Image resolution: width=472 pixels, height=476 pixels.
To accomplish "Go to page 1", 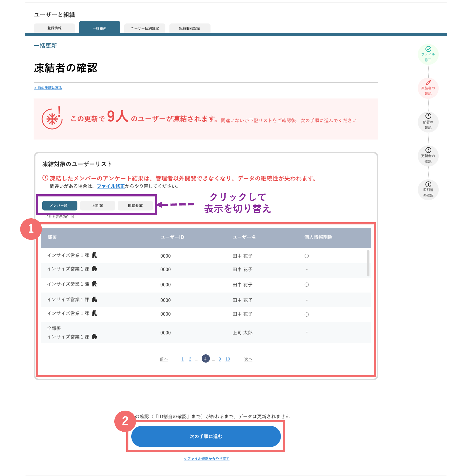I will (183, 359).
